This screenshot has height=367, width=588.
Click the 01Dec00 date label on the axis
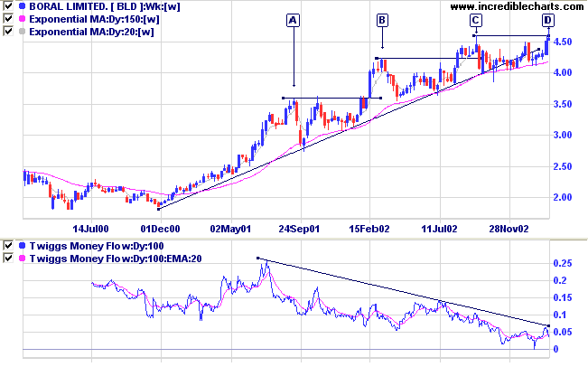coord(160,229)
